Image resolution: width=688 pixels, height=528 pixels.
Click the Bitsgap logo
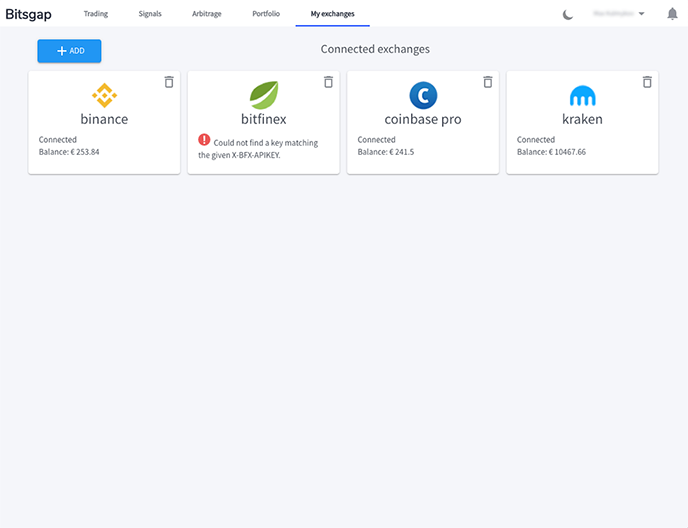pyautogui.click(x=29, y=14)
